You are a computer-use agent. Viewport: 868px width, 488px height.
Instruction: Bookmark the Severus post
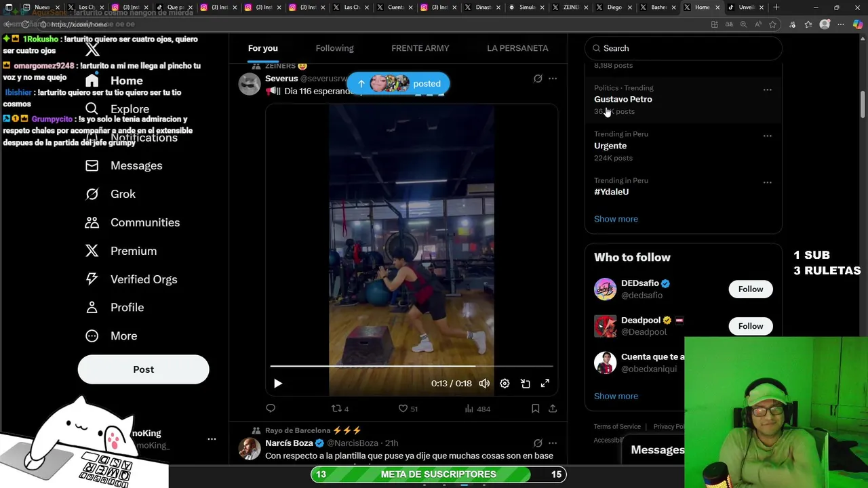coord(535,408)
